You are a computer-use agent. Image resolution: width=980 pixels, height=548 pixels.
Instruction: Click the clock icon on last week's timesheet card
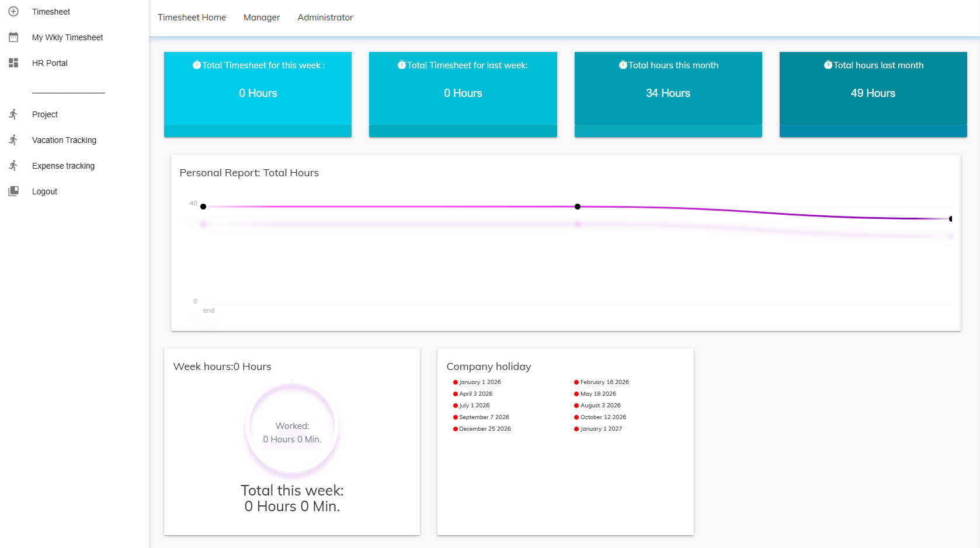(401, 65)
